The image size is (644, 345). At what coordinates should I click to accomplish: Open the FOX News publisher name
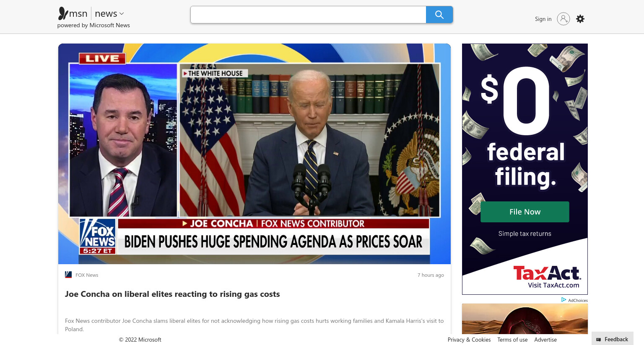(87, 275)
